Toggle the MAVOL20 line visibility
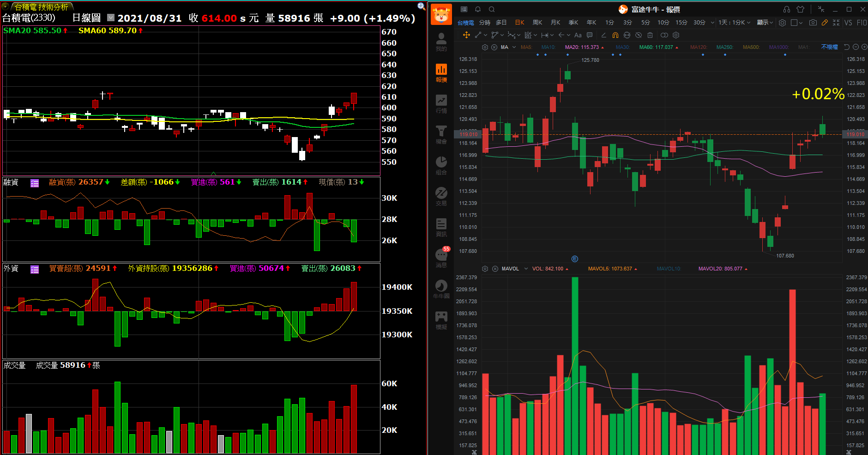Viewport: 868px width, 455px height. point(723,269)
